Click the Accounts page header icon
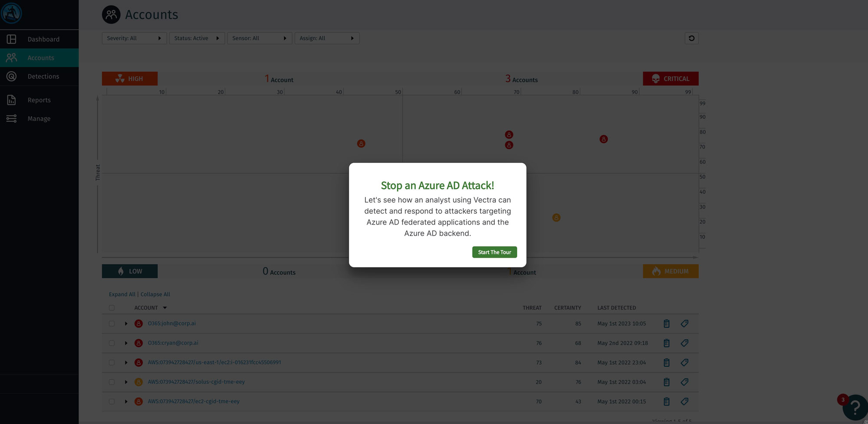This screenshot has width=868, height=424. 111,15
